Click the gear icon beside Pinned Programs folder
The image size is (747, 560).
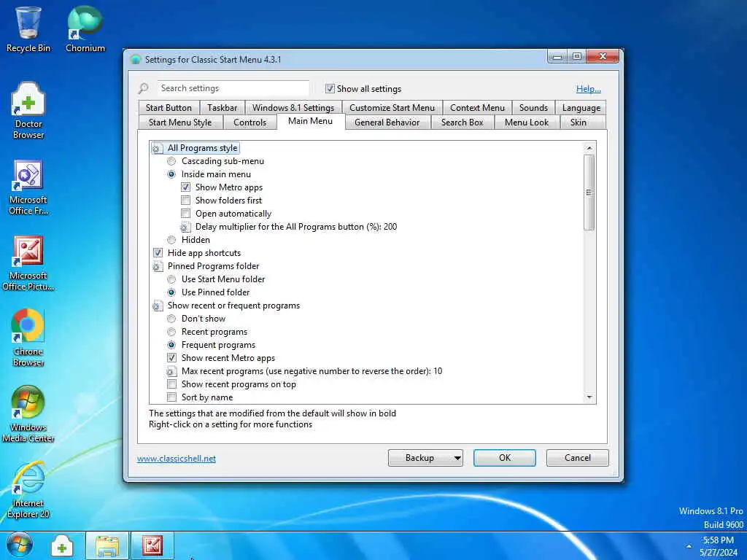point(156,267)
